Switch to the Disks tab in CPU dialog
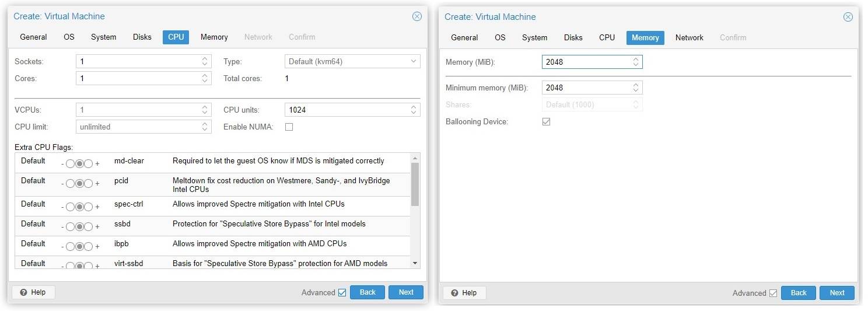868x311 pixels. click(x=142, y=37)
